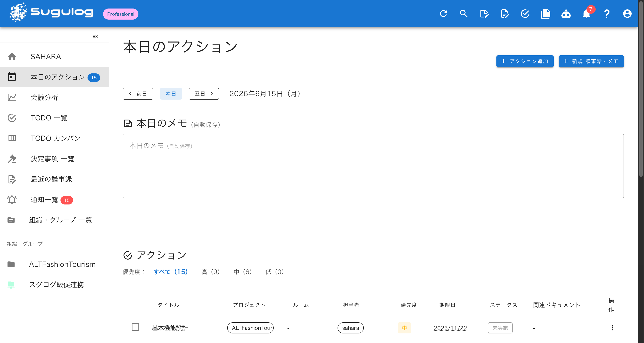This screenshot has height=343, width=644.
Task: Open 組織・グループ 一覧 in sidebar
Action: click(x=54, y=220)
